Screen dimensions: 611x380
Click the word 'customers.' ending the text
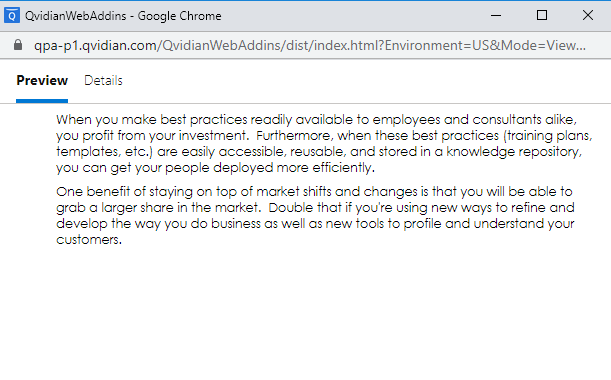(89, 239)
